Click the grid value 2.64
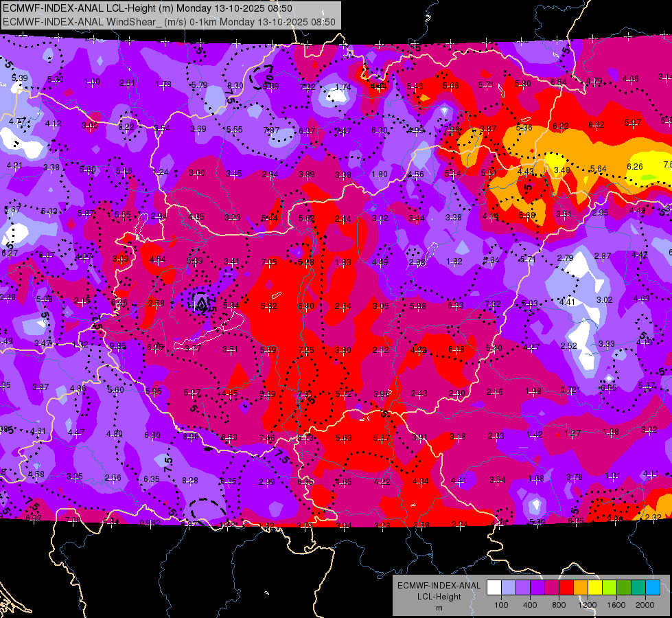 (x=343, y=306)
